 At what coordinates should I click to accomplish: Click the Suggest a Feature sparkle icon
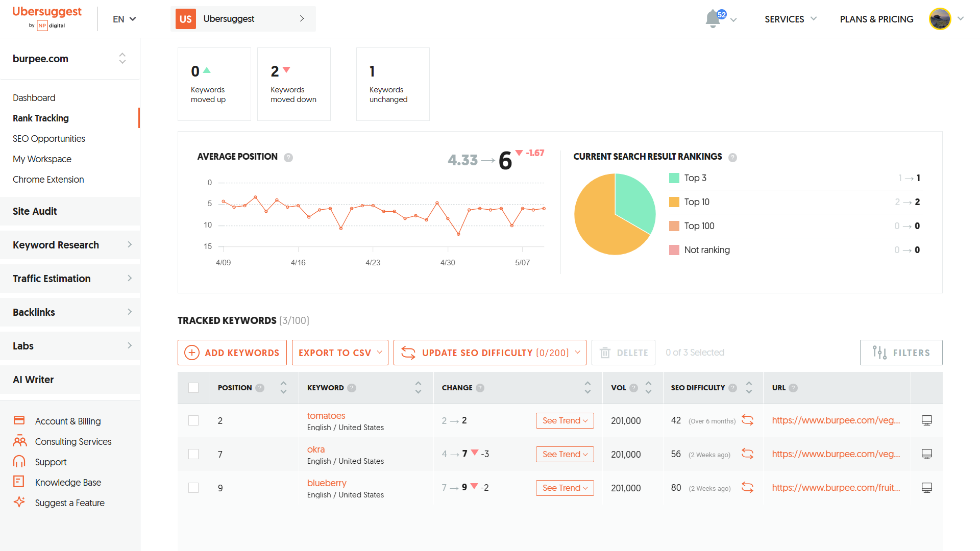19,502
